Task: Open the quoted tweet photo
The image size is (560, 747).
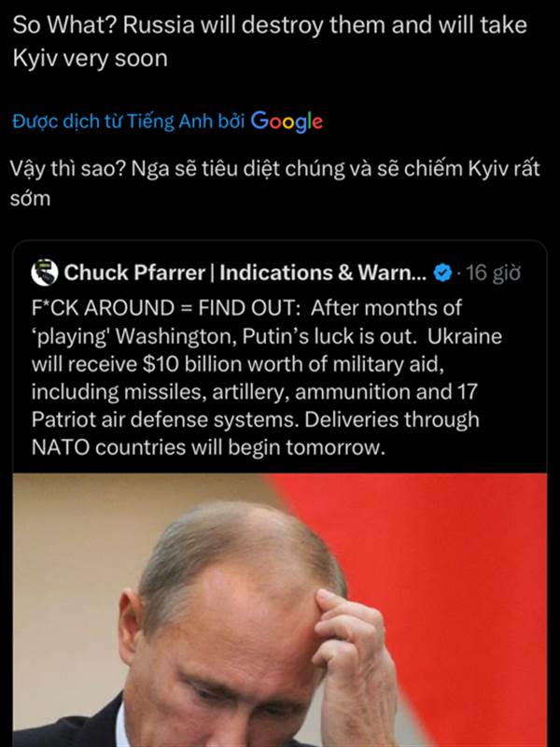Action: [280, 610]
